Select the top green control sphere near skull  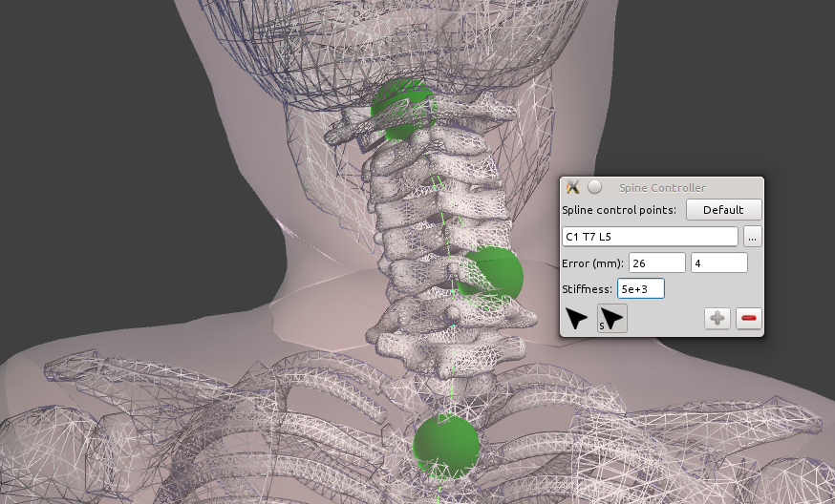pyautogui.click(x=402, y=109)
